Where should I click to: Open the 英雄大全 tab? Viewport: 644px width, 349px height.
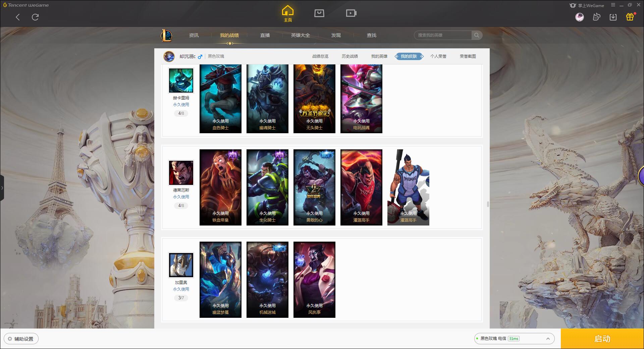tap(301, 35)
